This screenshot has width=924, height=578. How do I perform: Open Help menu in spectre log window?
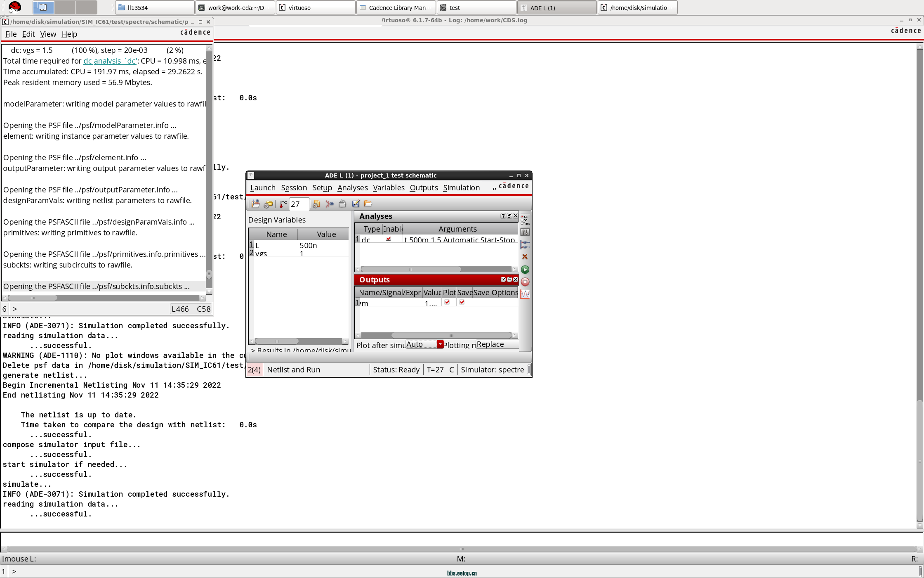pos(69,34)
